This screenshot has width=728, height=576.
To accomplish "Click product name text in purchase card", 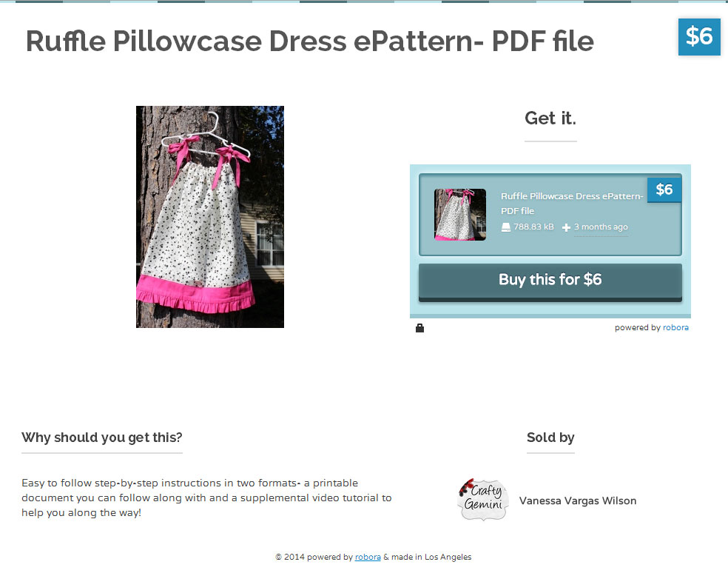I will point(572,204).
